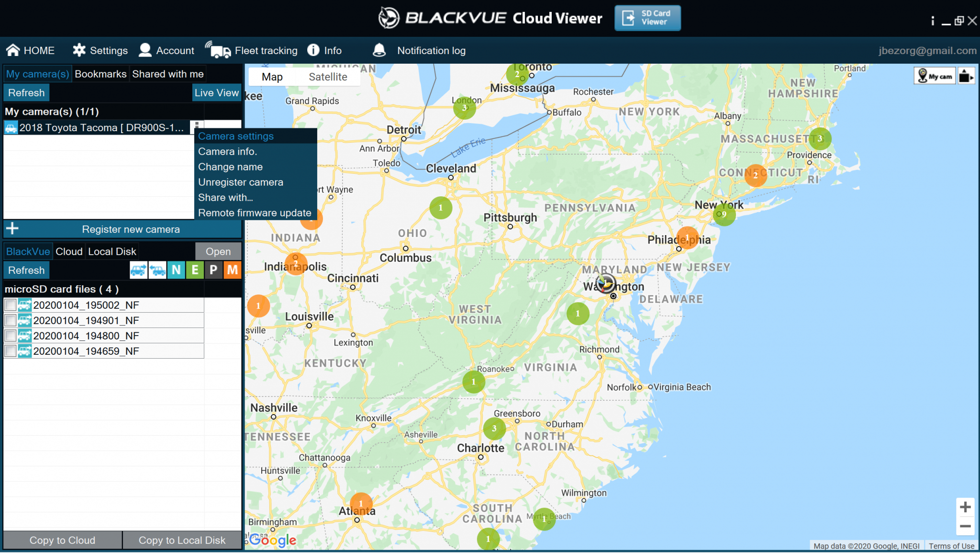Click the My cam map button
This screenshot has width=980, height=553.
(x=935, y=76)
